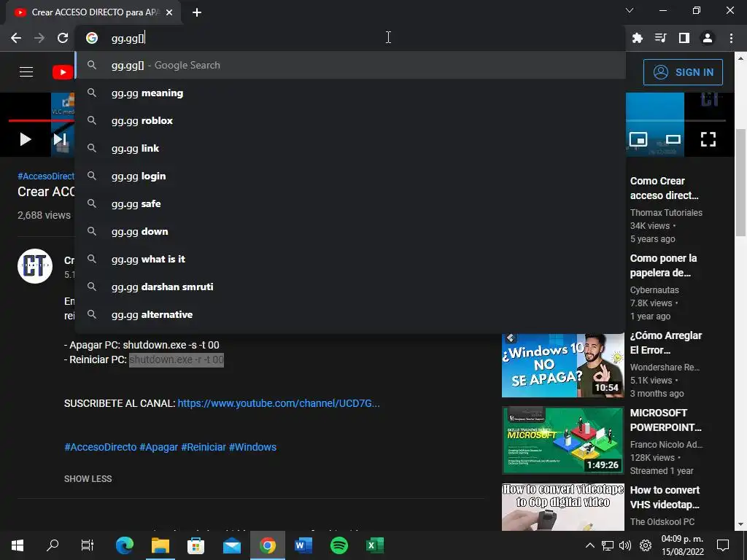Pick the 'gg.gg darshan smruti' suggestion
The image size is (747, 560).
[351, 287]
